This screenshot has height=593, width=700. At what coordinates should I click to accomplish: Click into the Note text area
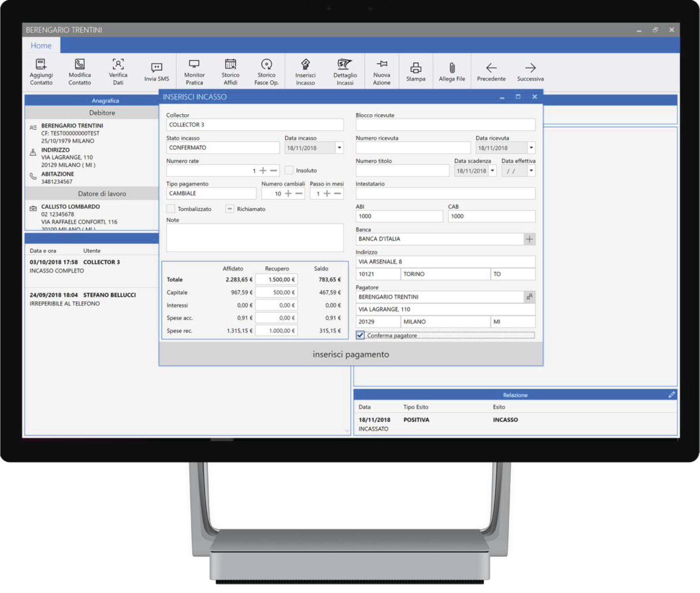255,238
